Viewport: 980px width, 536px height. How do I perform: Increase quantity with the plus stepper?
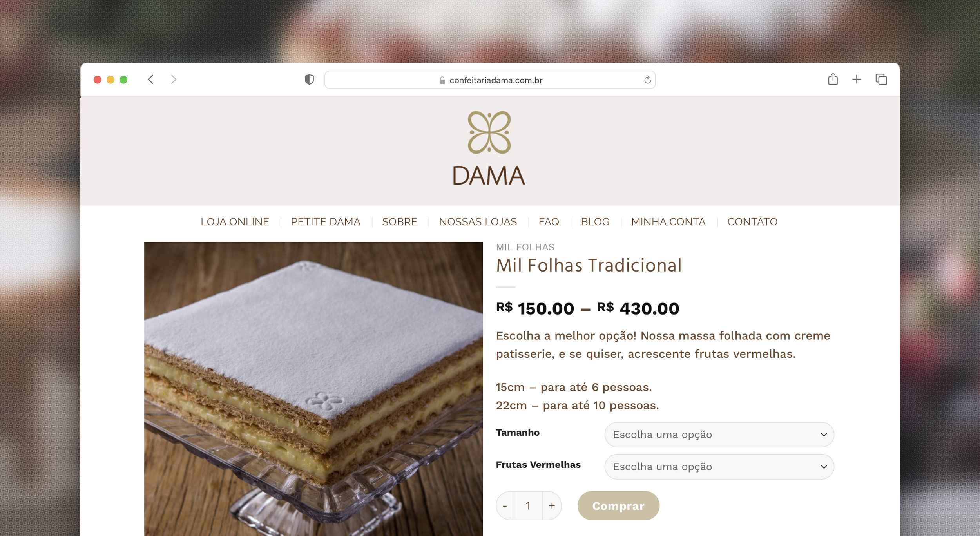pyautogui.click(x=552, y=505)
